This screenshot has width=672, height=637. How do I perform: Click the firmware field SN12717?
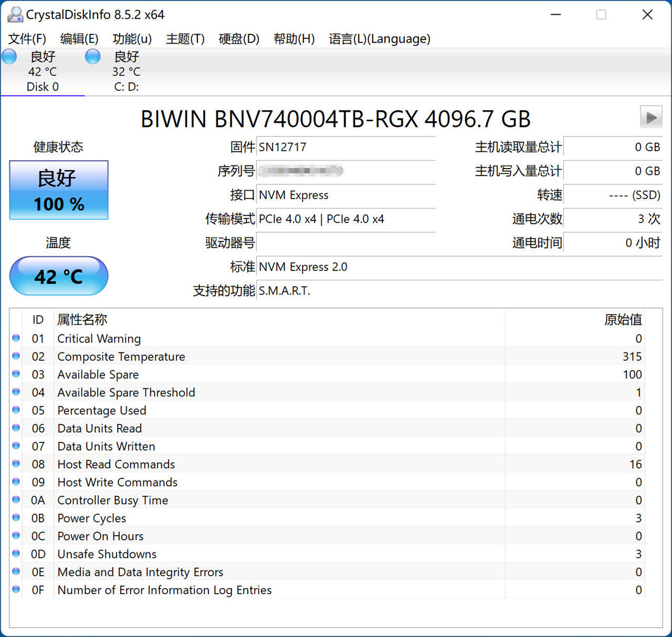coord(345,147)
